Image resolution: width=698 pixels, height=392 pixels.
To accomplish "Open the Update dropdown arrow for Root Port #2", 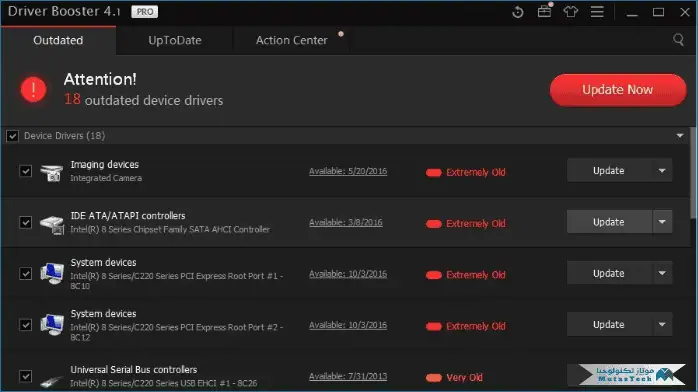I will (x=662, y=324).
